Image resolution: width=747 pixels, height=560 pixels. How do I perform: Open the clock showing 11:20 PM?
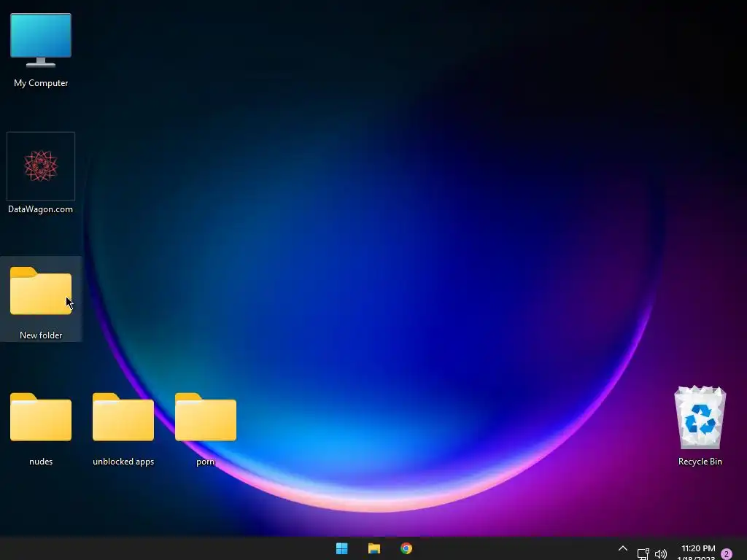pyautogui.click(x=698, y=548)
